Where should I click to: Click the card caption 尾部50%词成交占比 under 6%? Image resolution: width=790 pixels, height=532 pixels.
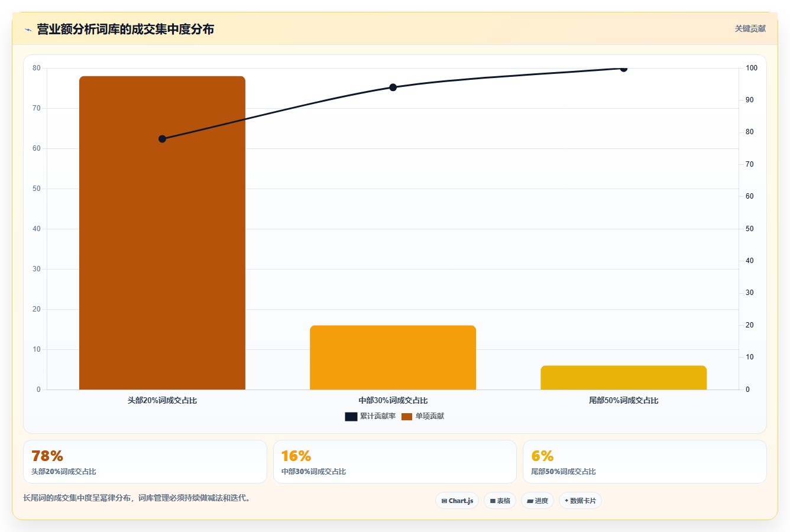click(x=564, y=472)
